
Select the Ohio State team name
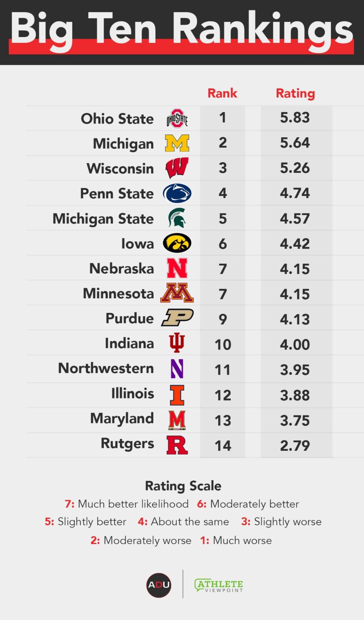(117, 119)
